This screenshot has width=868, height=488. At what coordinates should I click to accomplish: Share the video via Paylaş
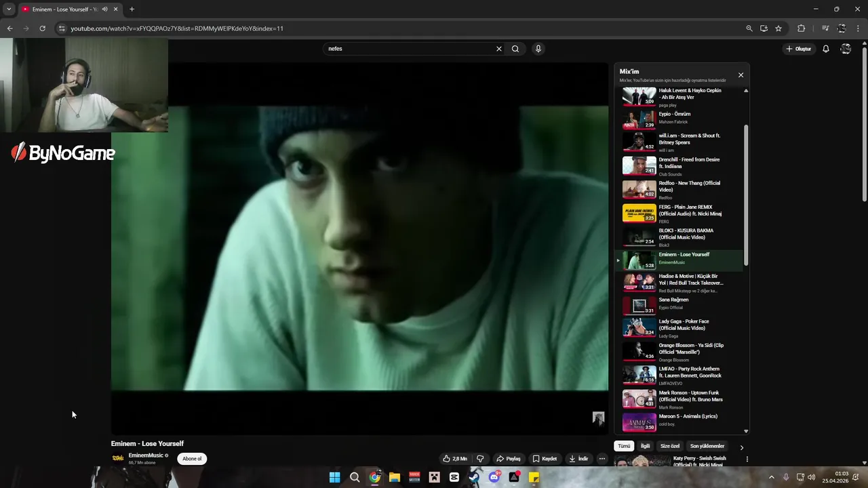pyautogui.click(x=509, y=459)
